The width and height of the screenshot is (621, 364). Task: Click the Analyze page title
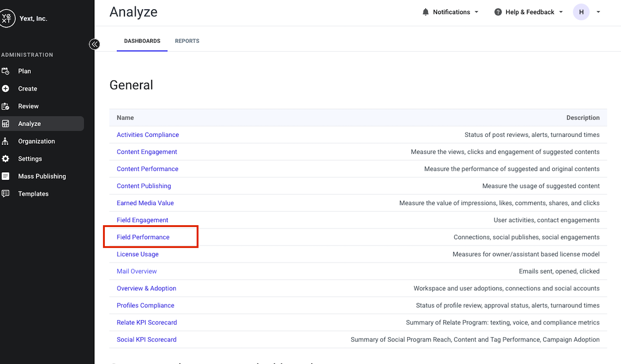134,12
